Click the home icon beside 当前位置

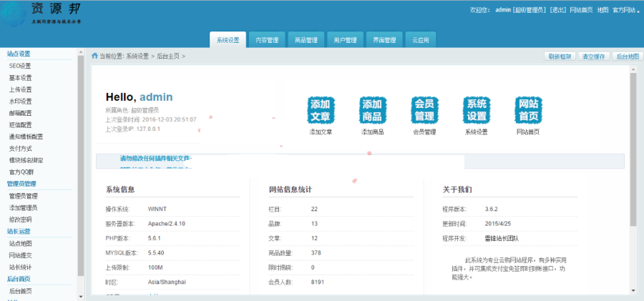point(94,56)
